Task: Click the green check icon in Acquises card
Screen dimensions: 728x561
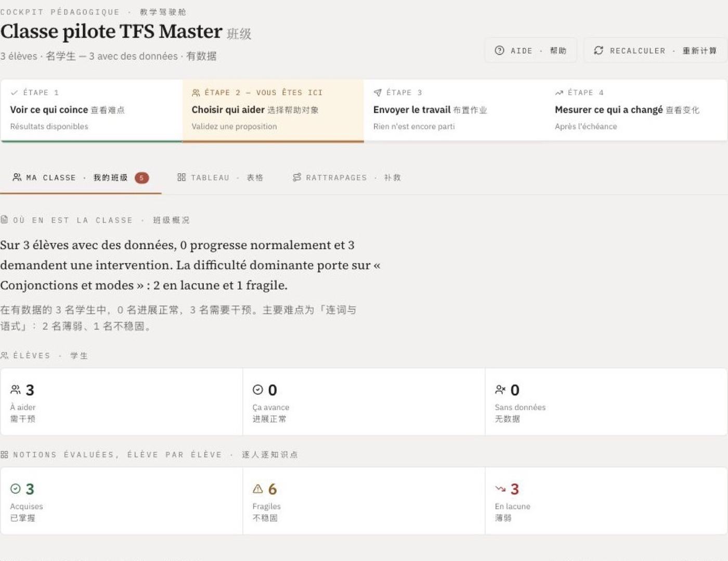Action: [16, 489]
